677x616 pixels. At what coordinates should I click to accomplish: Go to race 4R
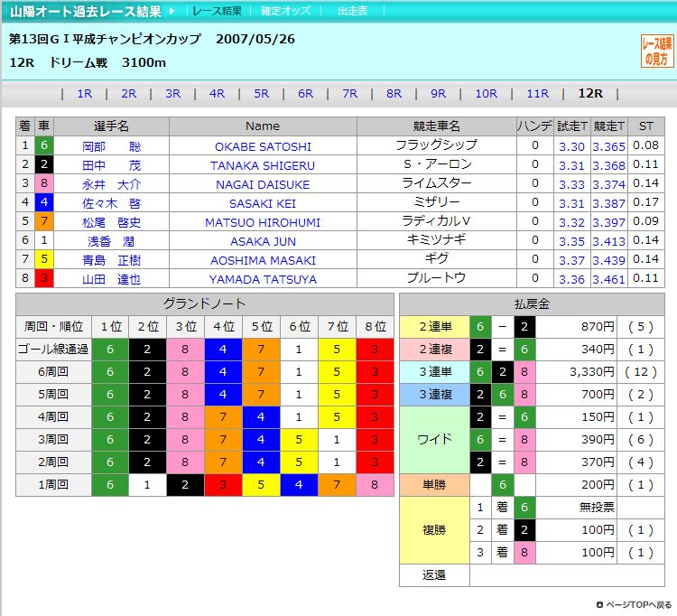pos(218,93)
